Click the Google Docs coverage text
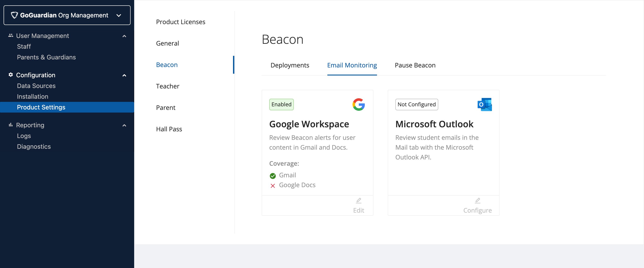The image size is (644, 268). [x=297, y=185]
